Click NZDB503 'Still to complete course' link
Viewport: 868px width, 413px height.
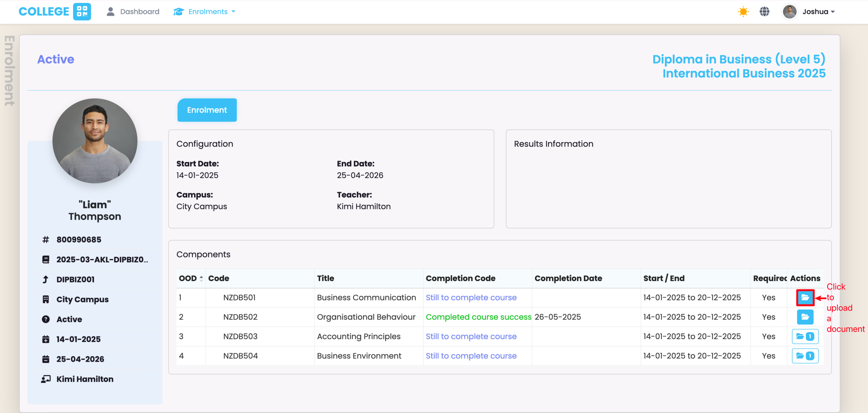(471, 336)
